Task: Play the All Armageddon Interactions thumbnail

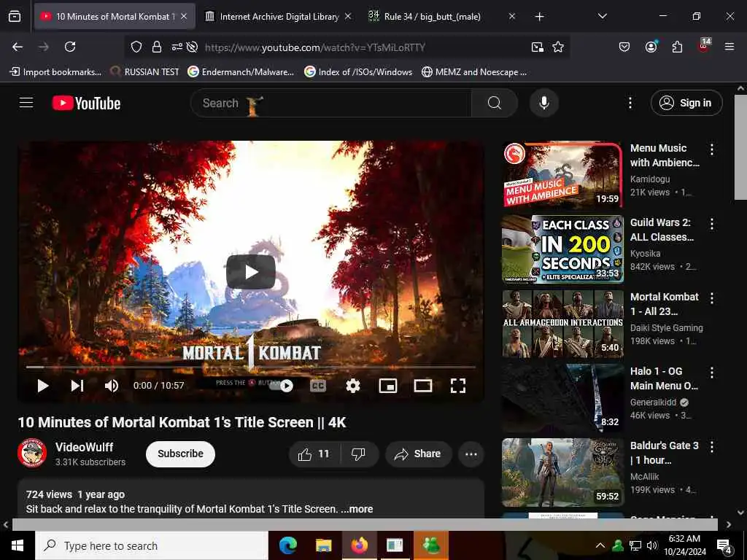Action: tap(562, 324)
